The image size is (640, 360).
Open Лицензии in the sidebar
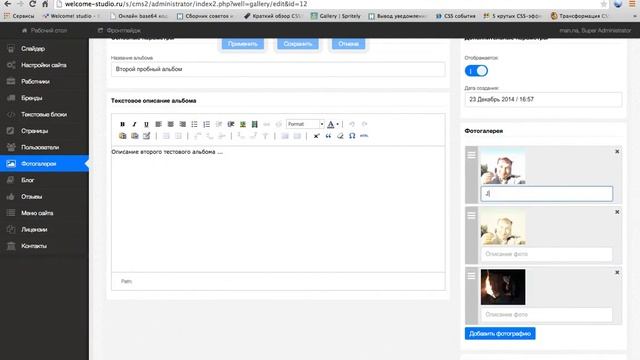[x=44, y=229]
